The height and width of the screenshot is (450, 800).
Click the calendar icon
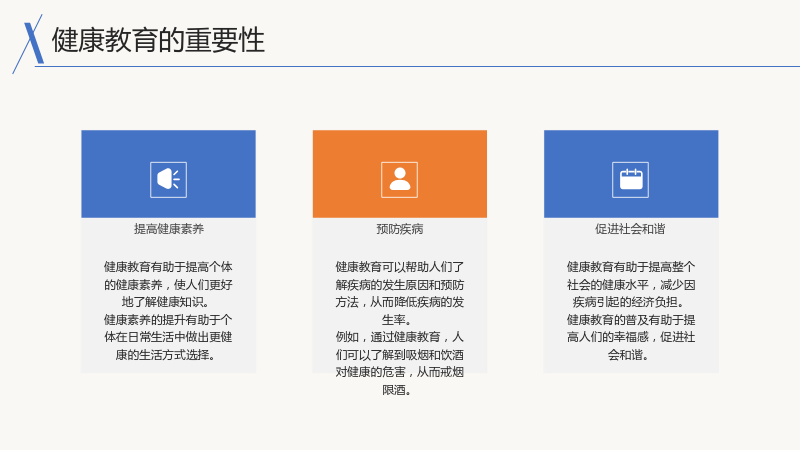(631, 180)
